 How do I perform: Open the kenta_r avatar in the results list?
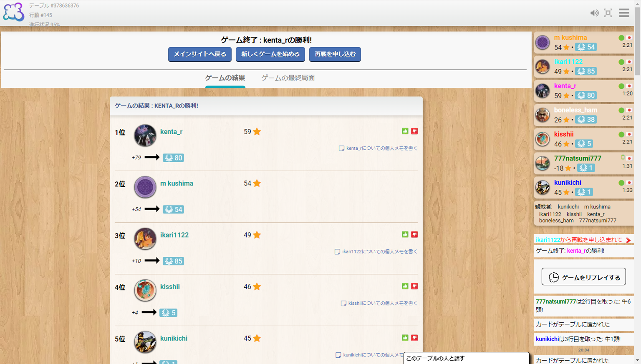[x=145, y=135]
